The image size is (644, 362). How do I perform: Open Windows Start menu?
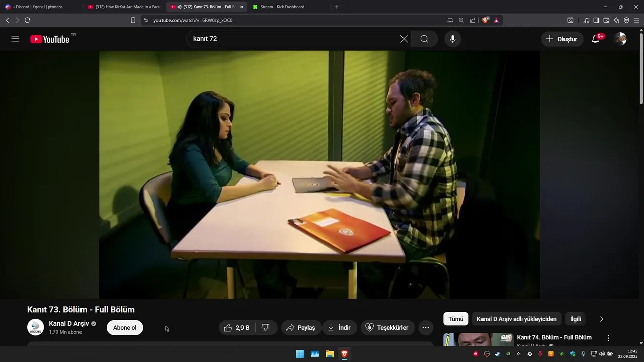(x=300, y=354)
